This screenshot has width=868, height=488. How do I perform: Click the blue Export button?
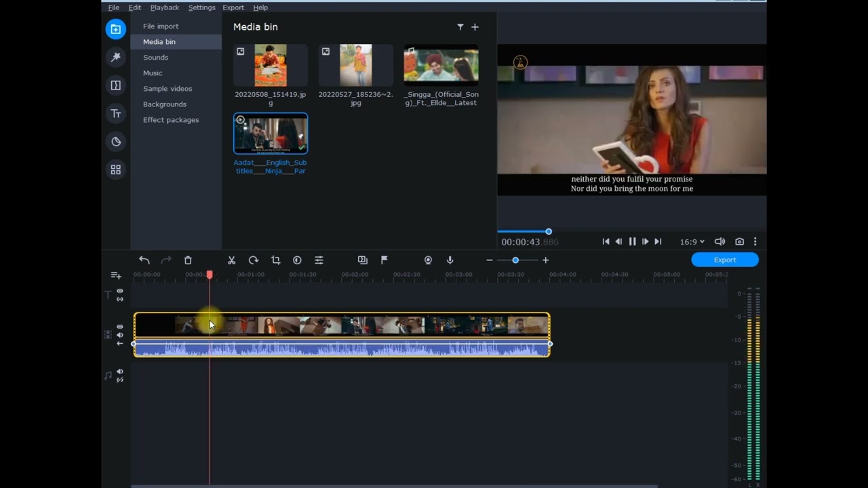click(x=725, y=260)
